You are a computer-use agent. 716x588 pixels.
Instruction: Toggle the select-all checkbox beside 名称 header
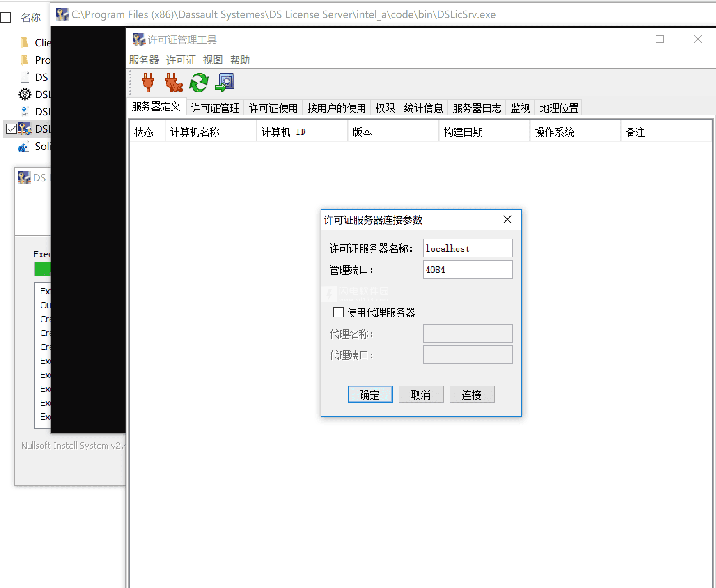pyautogui.click(x=6, y=17)
